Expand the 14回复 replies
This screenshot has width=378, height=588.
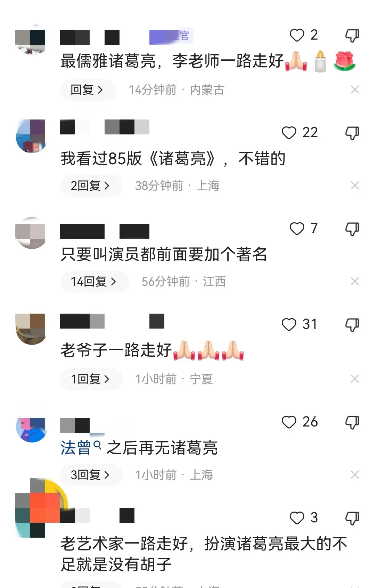[x=94, y=282]
